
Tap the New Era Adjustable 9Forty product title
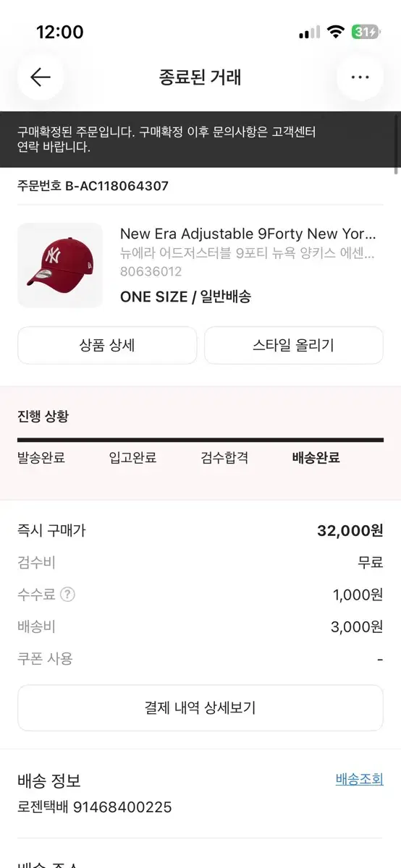point(248,234)
